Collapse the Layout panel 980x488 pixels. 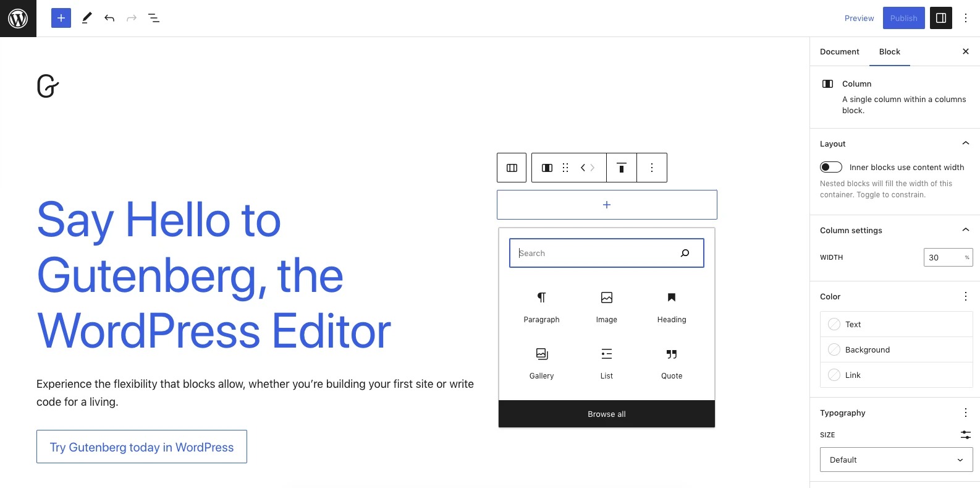click(966, 143)
